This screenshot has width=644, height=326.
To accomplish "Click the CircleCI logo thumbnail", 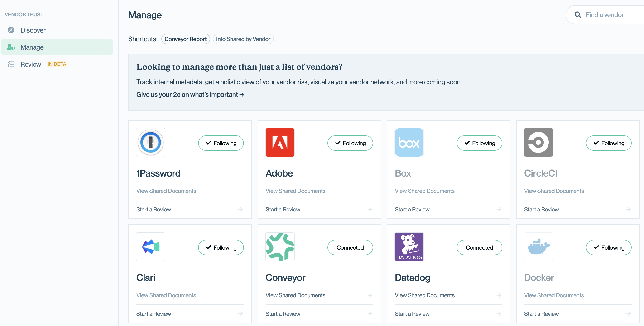I will 538,142.
